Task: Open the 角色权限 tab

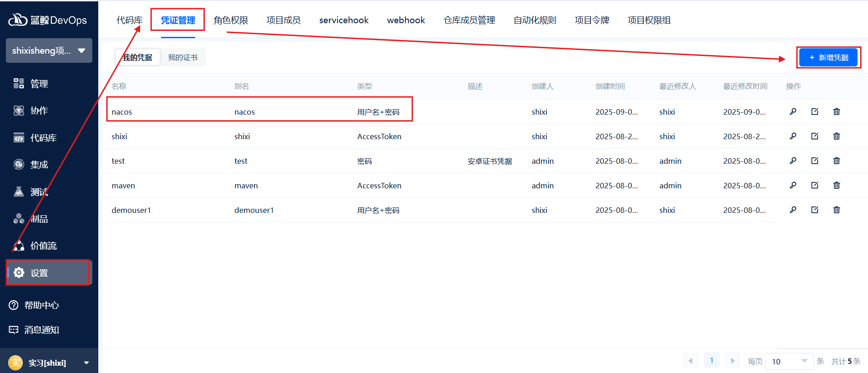Action: (231, 20)
